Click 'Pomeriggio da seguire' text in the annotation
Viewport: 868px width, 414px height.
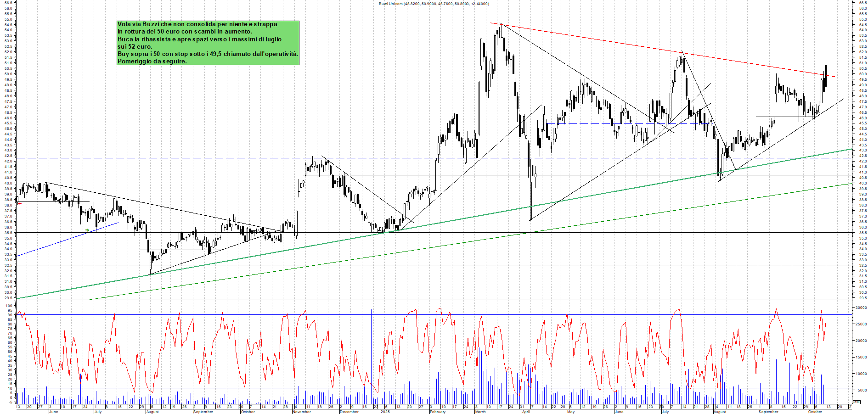point(152,61)
